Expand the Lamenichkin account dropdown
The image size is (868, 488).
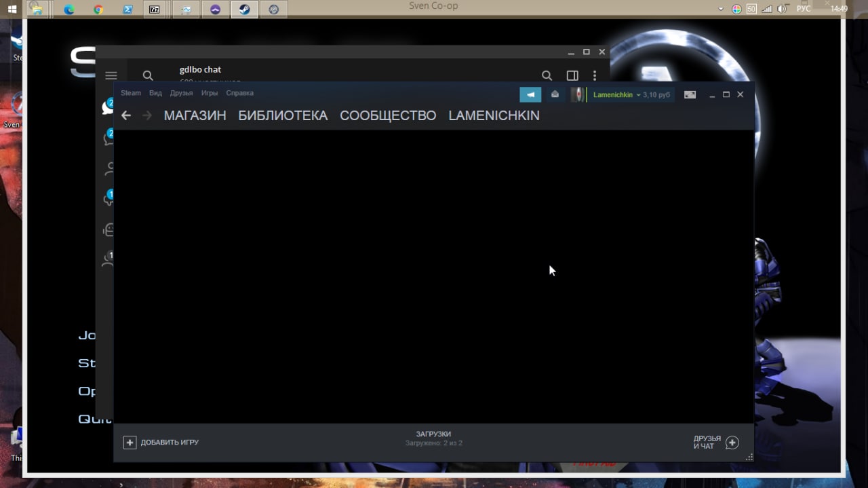(x=616, y=95)
